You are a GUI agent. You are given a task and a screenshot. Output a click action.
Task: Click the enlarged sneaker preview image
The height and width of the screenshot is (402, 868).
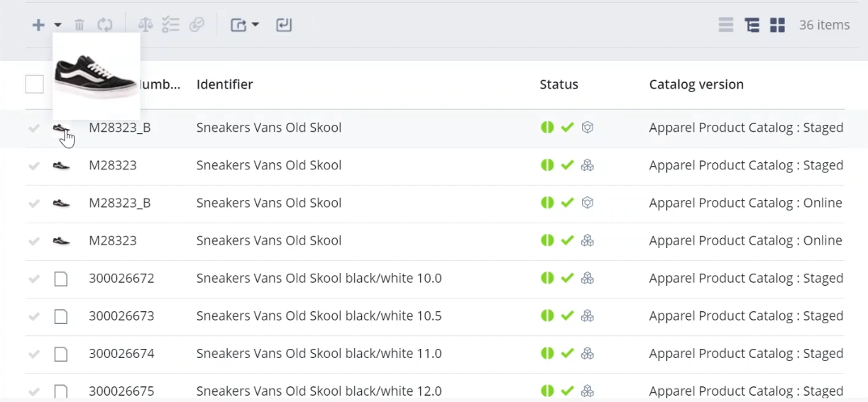96,76
